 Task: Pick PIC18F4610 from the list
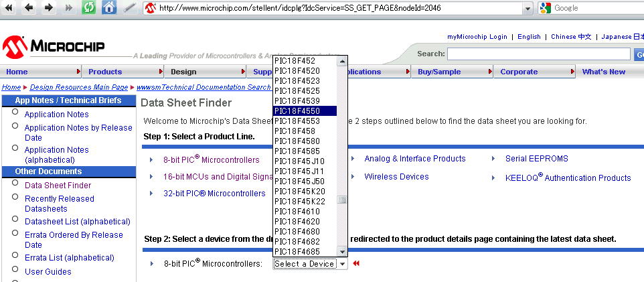click(x=305, y=211)
